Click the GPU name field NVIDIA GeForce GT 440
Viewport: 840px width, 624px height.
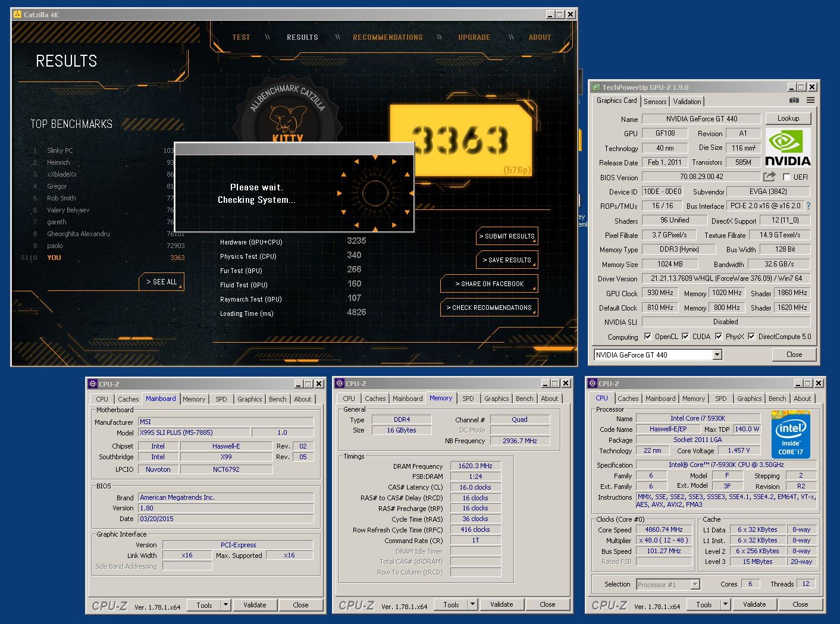pos(701,119)
